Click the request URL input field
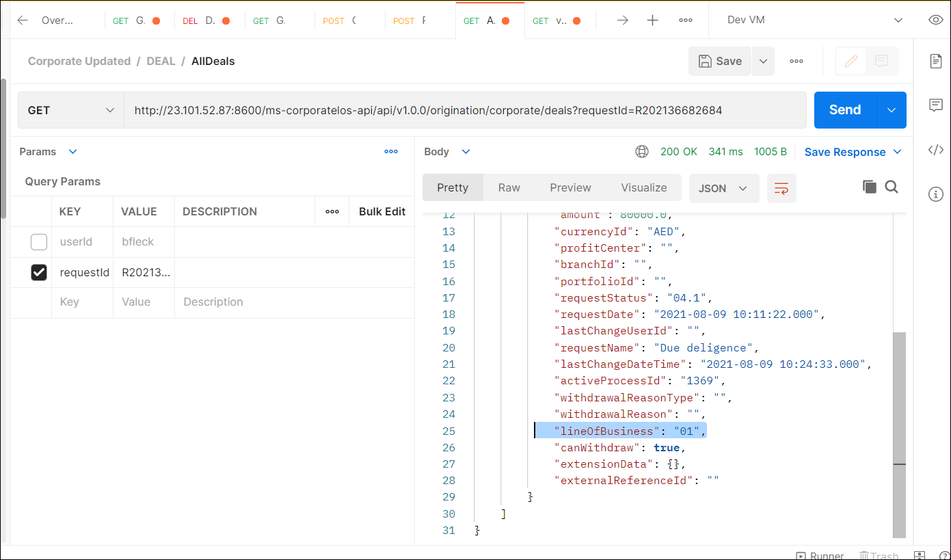 tap(465, 110)
